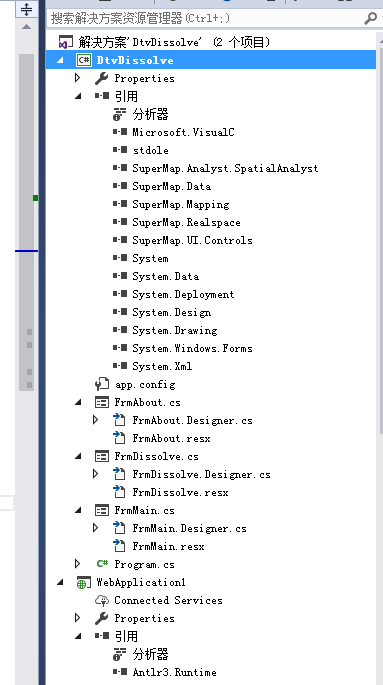Open FrmDissolve.resx file
The width and height of the screenshot is (383, 685).
coord(180,492)
